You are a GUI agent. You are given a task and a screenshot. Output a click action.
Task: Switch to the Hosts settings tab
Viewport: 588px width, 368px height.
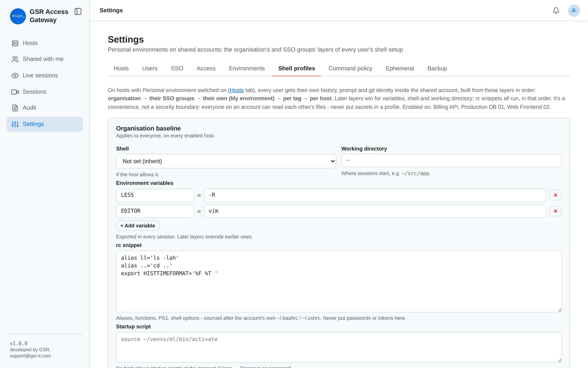pyautogui.click(x=121, y=68)
